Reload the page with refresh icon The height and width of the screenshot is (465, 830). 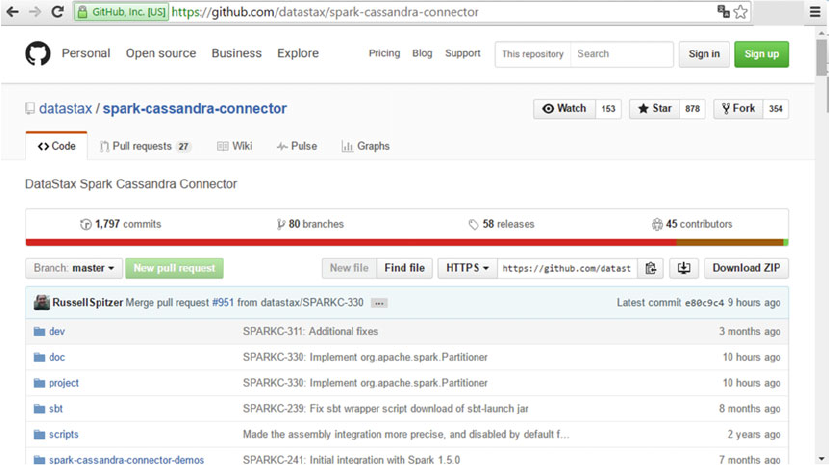coord(58,12)
